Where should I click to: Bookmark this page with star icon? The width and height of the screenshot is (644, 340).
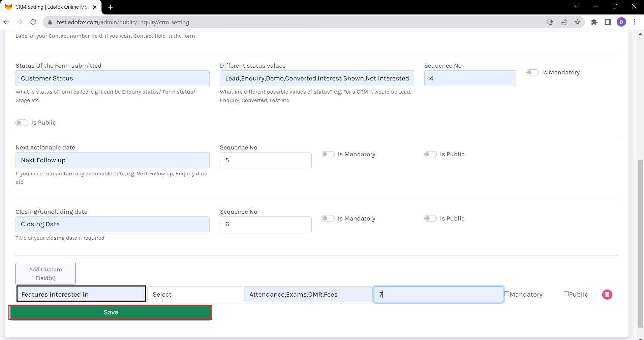pyautogui.click(x=577, y=22)
